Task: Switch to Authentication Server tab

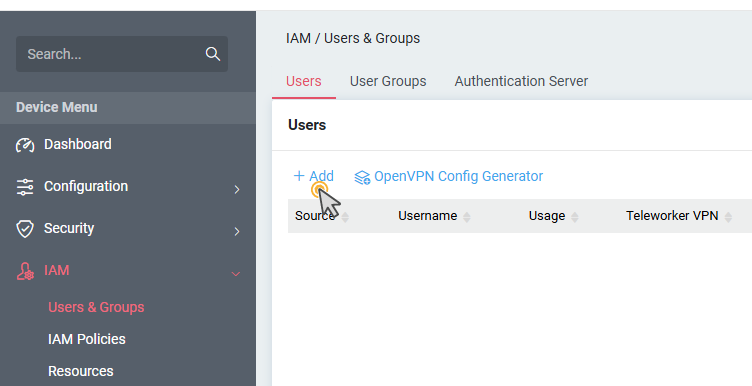Action: 521,81
